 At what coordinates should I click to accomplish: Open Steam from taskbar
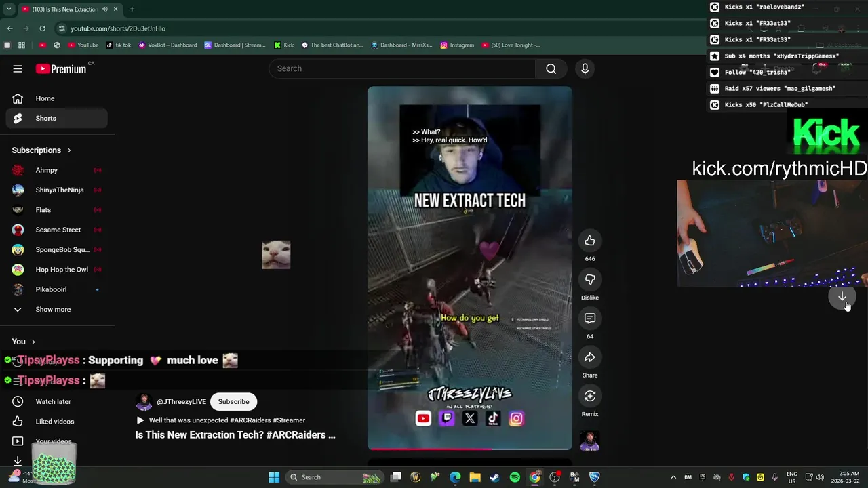(494, 477)
